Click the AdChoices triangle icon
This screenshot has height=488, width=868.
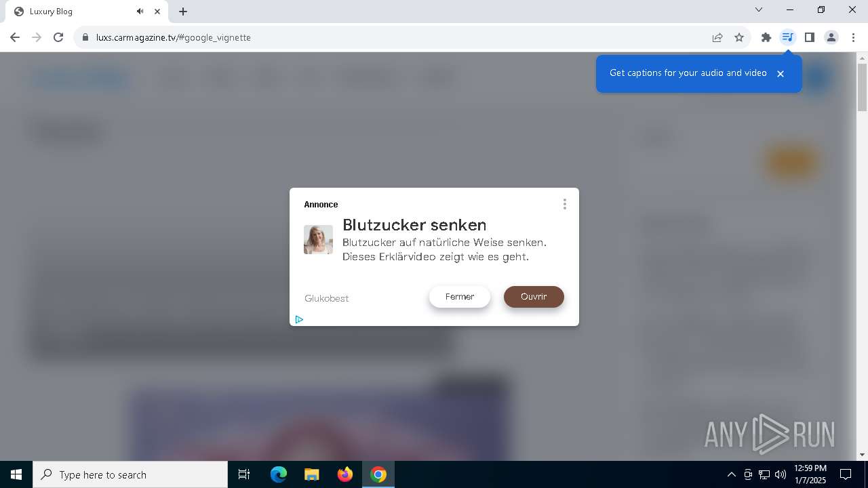pos(299,319)
